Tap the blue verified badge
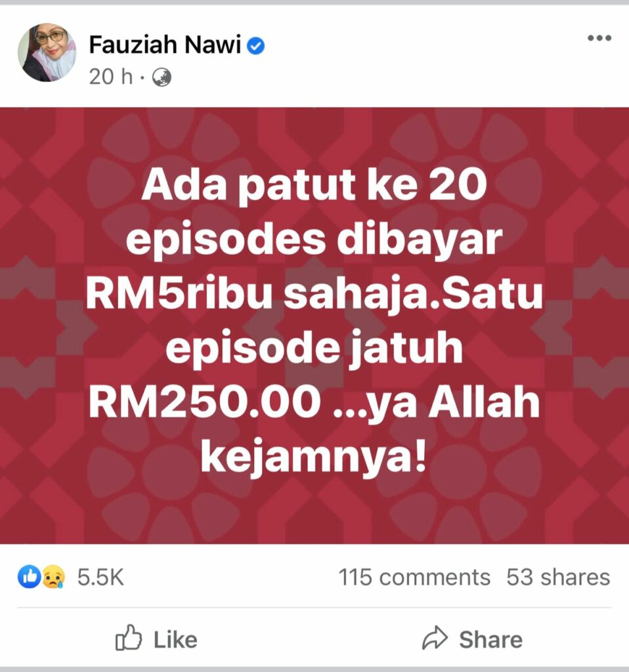The height and width of the screenshot is (672, 629). tap(255, 46)
